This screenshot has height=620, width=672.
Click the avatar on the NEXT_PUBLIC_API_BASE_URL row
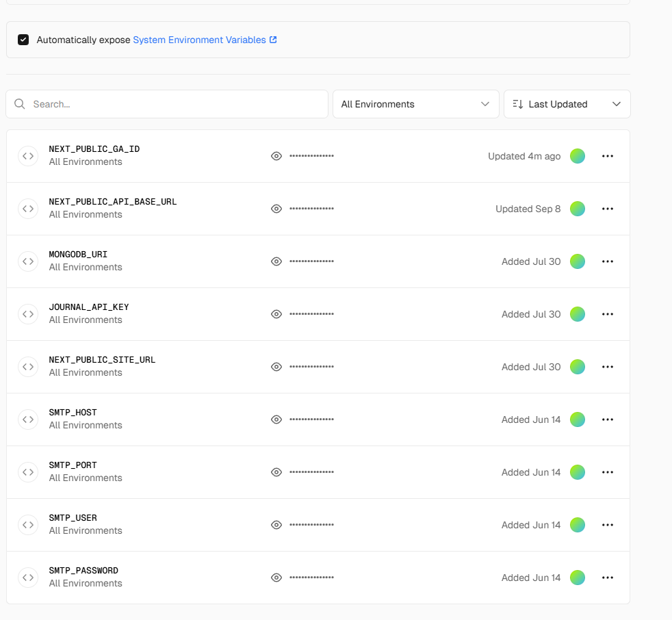tap(578, 209)
